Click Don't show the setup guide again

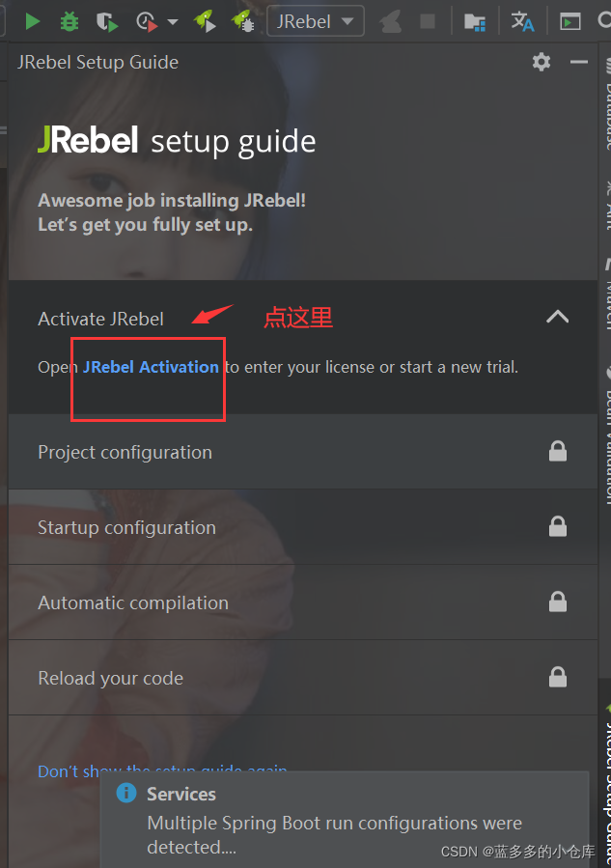point(68,770)
